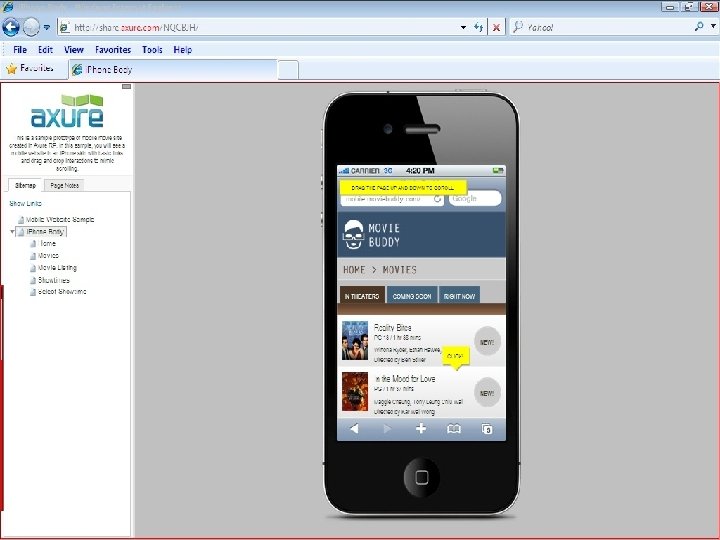Image resolution: width=720 pixels, height=540 pixels.
Task: Open the Help menu
Action: 183,50
